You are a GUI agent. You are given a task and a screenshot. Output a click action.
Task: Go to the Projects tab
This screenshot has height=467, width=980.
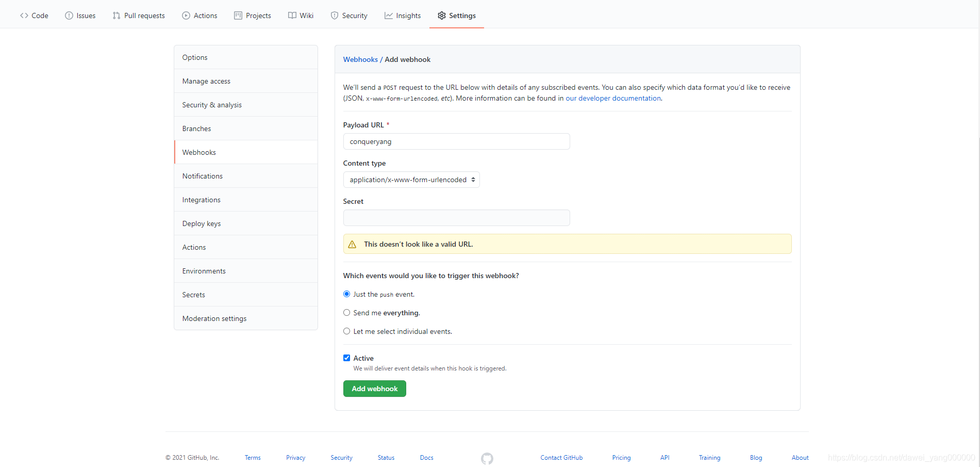253,15
